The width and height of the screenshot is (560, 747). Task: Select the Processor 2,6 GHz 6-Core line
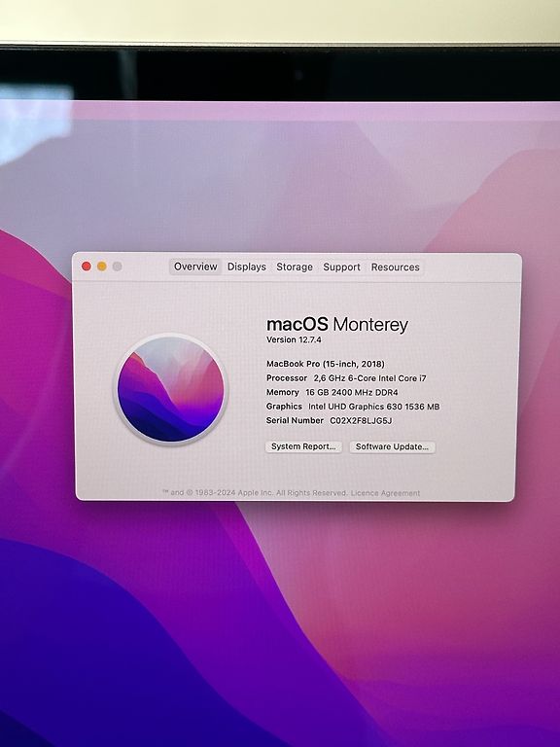(x=346, y=378)
